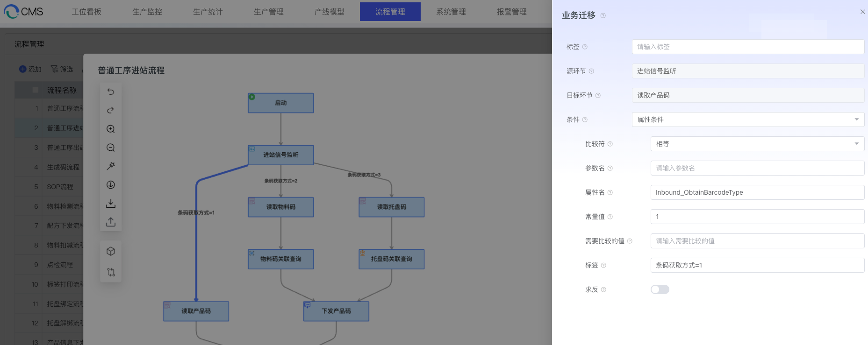868x345 pixels.
Task: Click the 添加 button
Action: pos(30,69)
